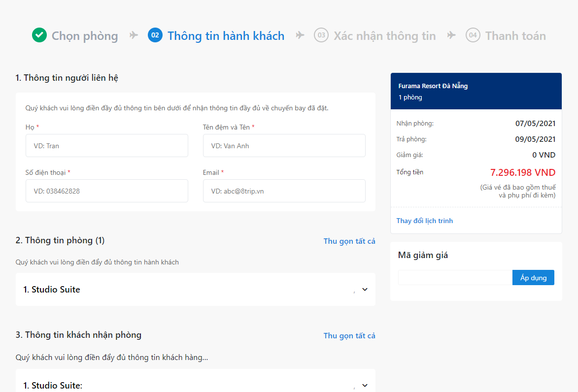Go to Chọn phòng step
The height and width of the screenshot is (392, 578).
[85, 36]
